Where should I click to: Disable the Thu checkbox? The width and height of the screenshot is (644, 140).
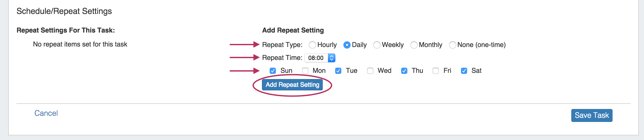coord(404,71)
